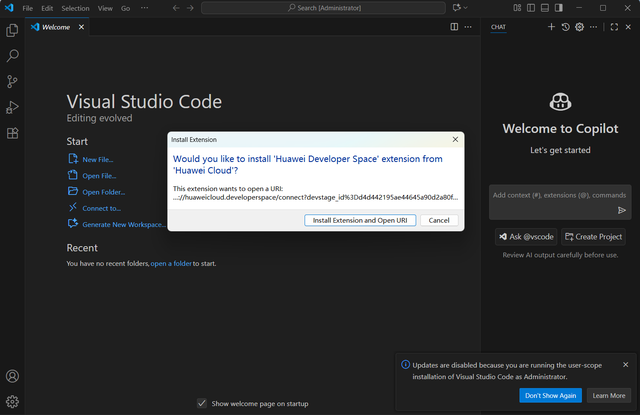640x415 pixels.
Task: Click the Accounts icon in activity bar
Action: (12, 377)
